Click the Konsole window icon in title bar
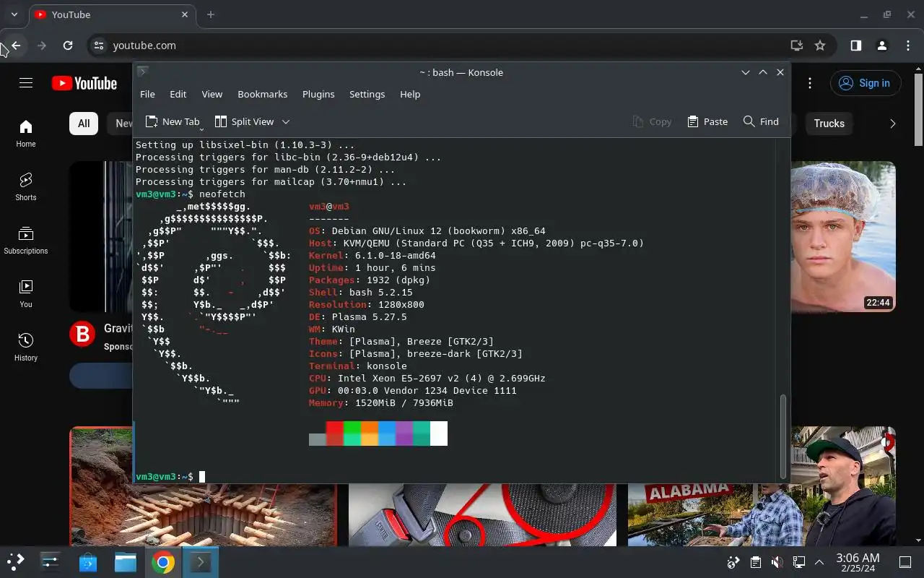 point(143,72)
